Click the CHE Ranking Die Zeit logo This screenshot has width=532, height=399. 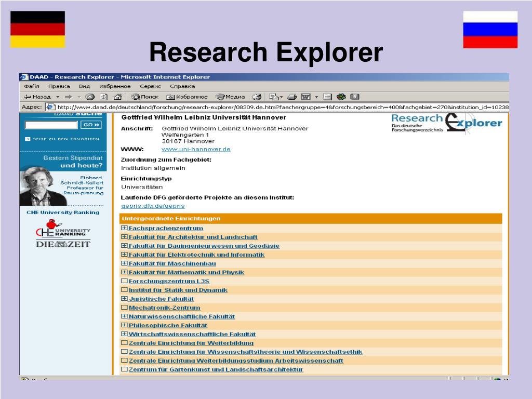(63, 234)
